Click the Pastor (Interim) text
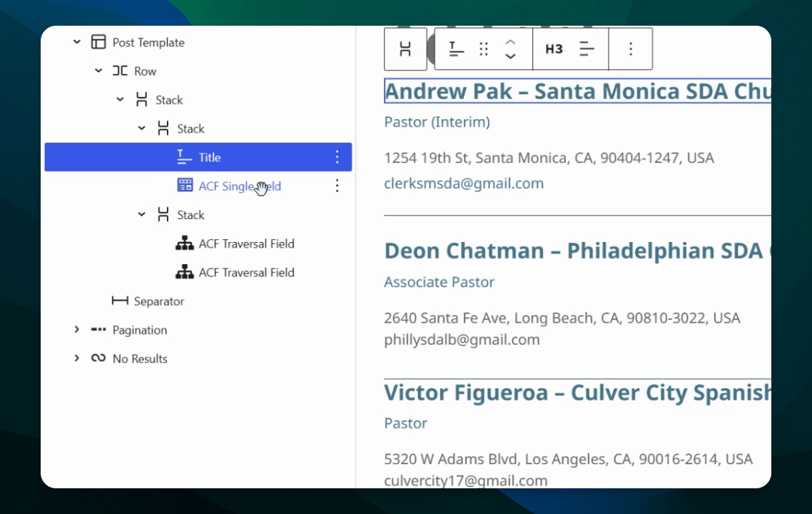This screenshot has height=514, width=812. point(437,122)
